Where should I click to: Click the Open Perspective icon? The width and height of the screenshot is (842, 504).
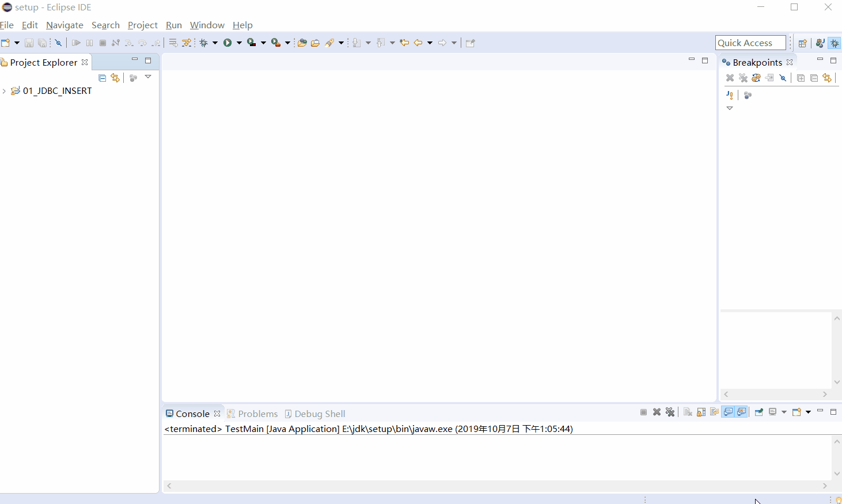point(803,43)
